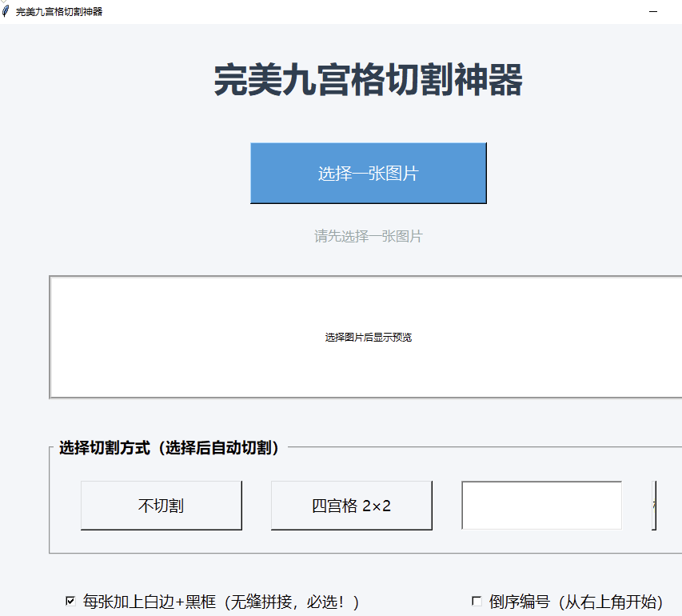Click the blank third cutting-mode button
The image size is (682, 616).
(541, 506)
